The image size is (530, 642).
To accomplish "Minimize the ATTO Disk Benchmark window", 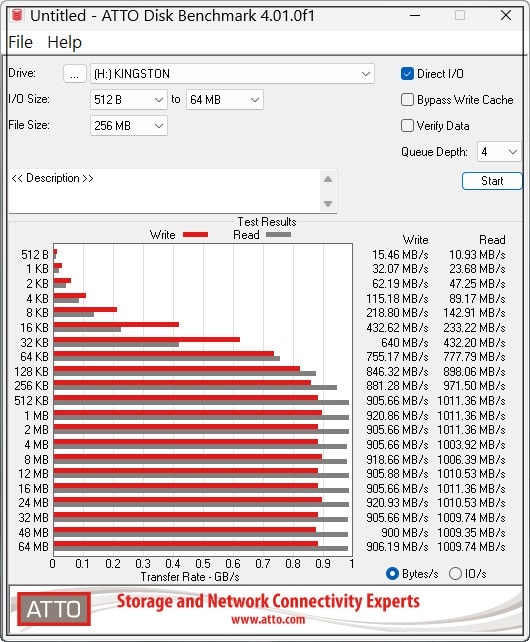I will pos(415,16).
